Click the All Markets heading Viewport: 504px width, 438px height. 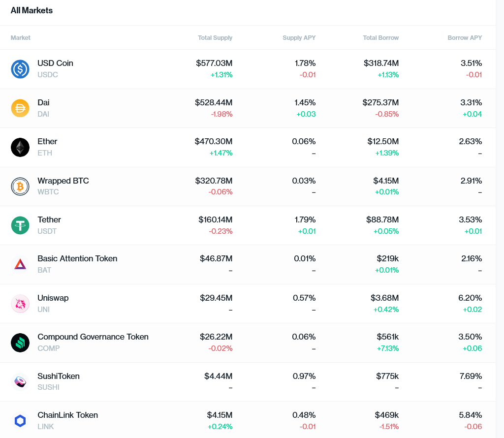(31, 10)
